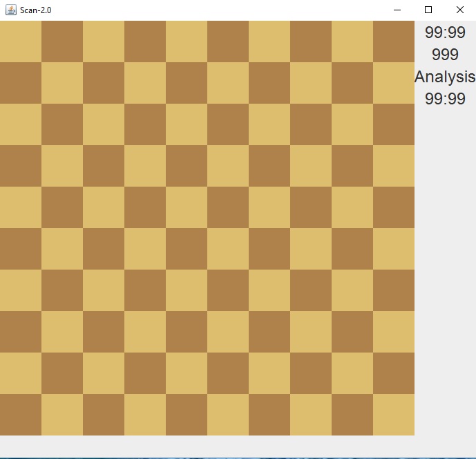Click the topmost 99:99 clock label

tap(445, 32)
